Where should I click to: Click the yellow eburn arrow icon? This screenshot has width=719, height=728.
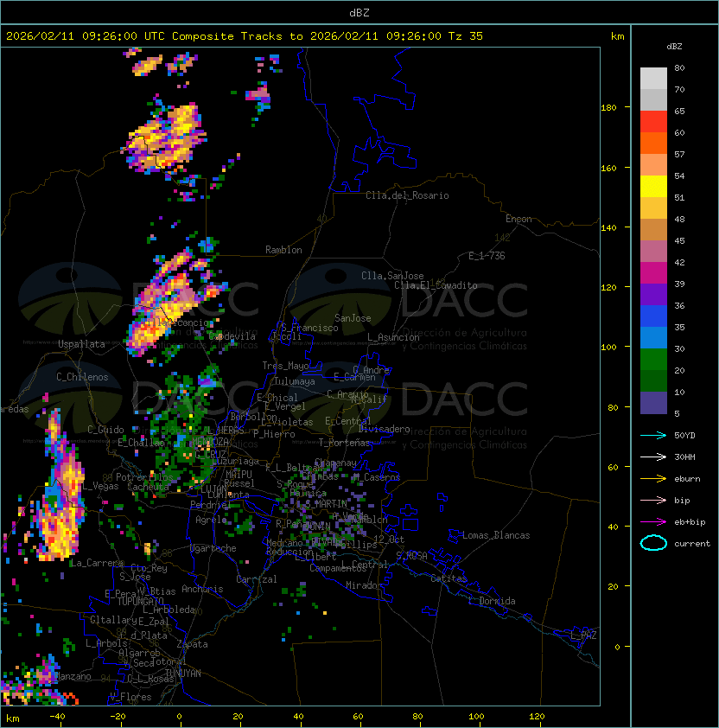coord(653,479)
